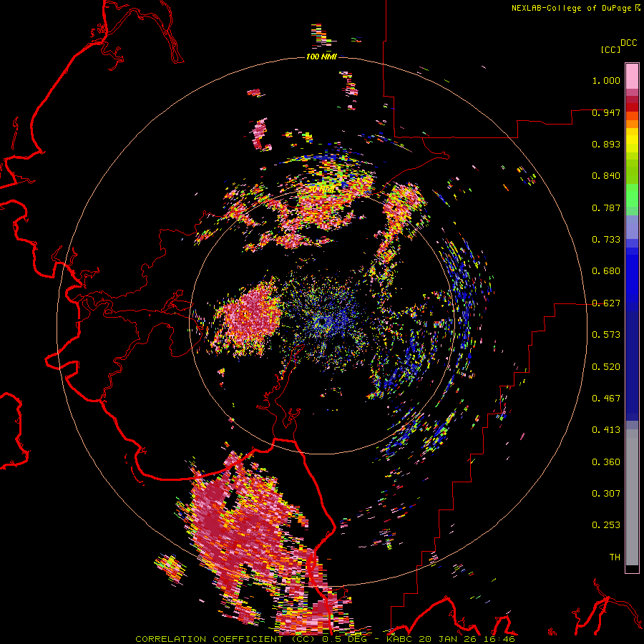Click the 0.893 scale value
Viewport: 644px width, 644px height.
tap(606, 144)
